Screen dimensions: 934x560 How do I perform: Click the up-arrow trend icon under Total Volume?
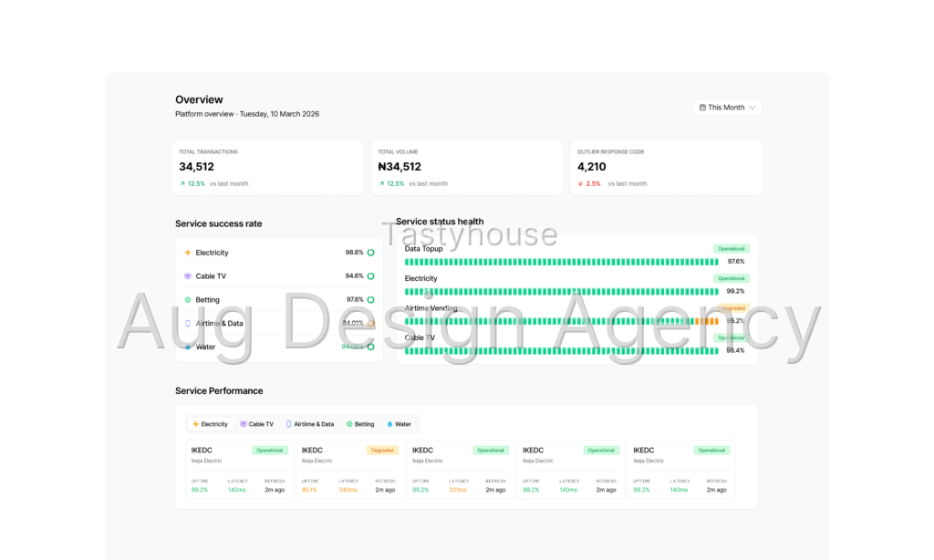click(x=381, y=183)
